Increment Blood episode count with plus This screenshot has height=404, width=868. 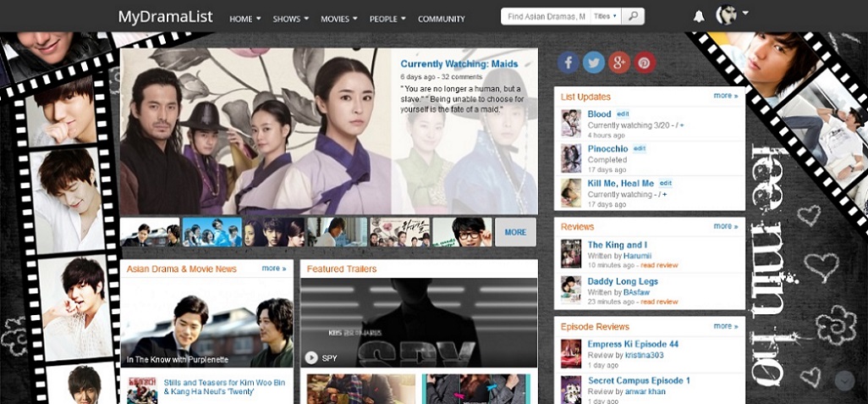tap(681, 125)
